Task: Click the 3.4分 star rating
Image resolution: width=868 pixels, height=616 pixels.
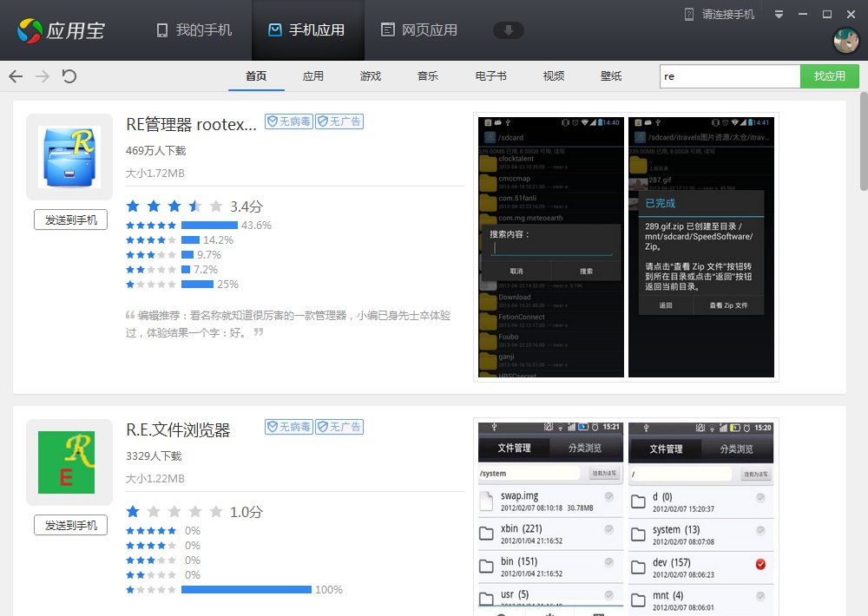Action: coord(194,206)
